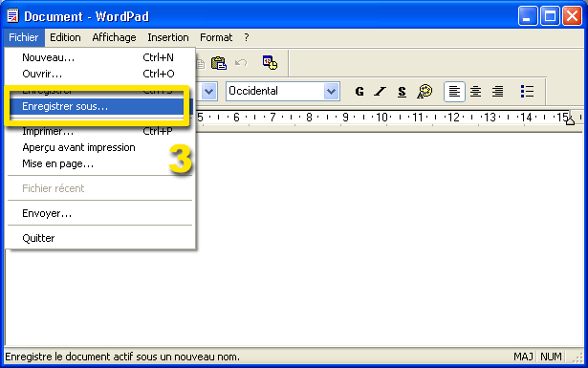Click the NUM status bar indicator
Image resolution: width=588 pixels, height=368 pixels.
pyautogui.click(x=551, y=357)
